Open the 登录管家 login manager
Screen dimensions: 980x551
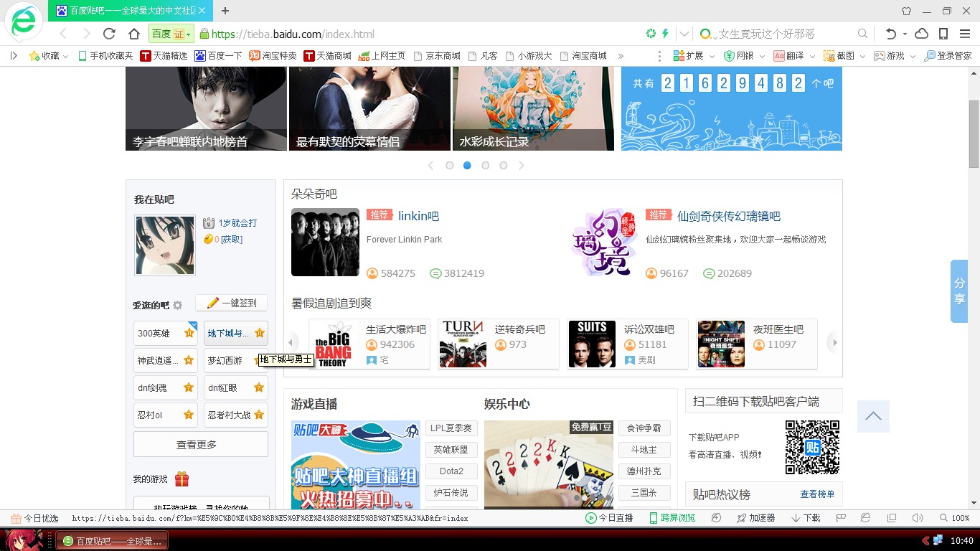948,55
